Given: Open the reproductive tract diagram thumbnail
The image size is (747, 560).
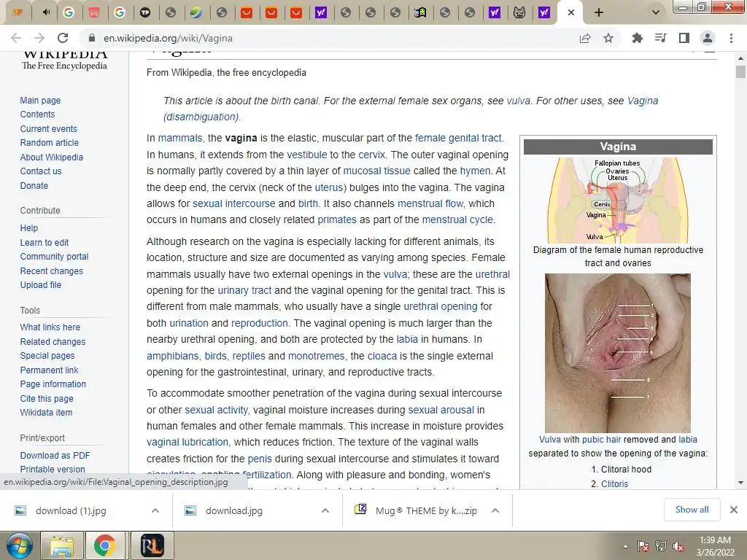Looking at the screenshot, I should [617, 201].
